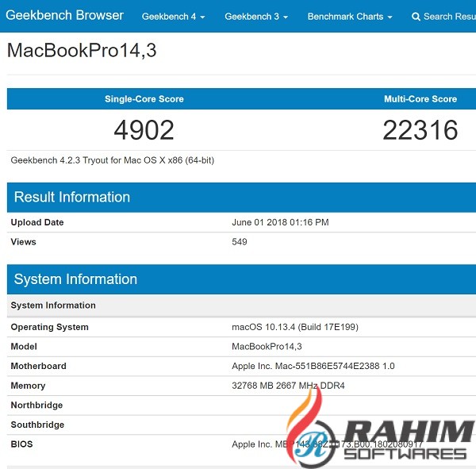This screenshot has width=476, height=469.
Task: Select the views count 549
Action: click(240, 242)
